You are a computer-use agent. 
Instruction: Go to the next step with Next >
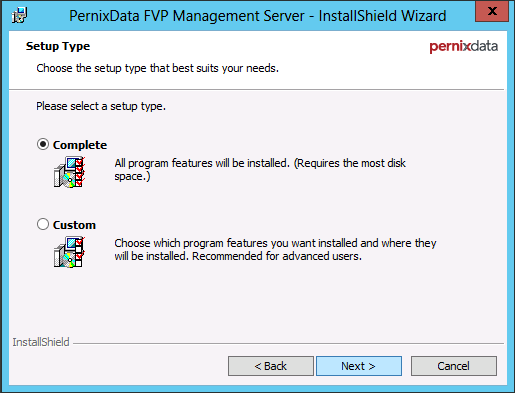(x=359, y=366)
